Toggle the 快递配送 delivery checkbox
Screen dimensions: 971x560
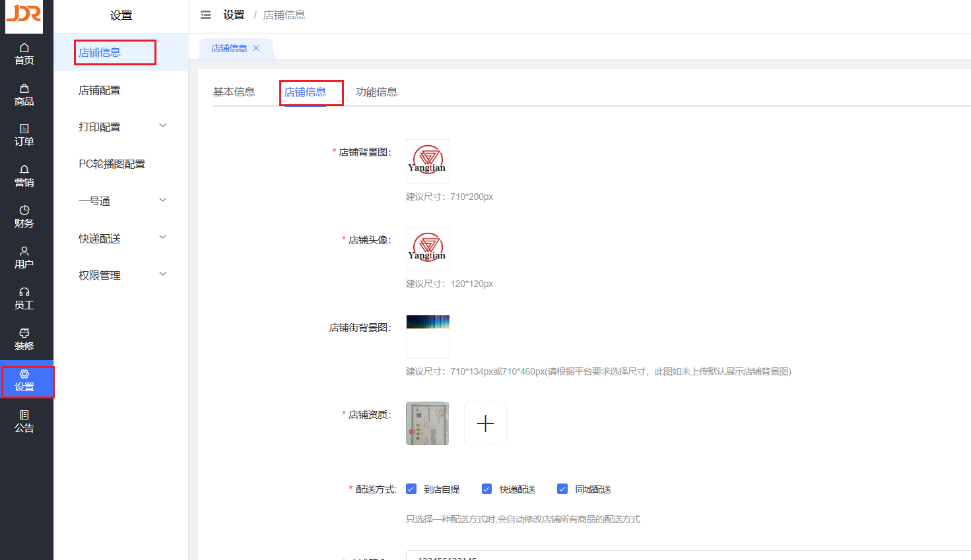point(487,489)
